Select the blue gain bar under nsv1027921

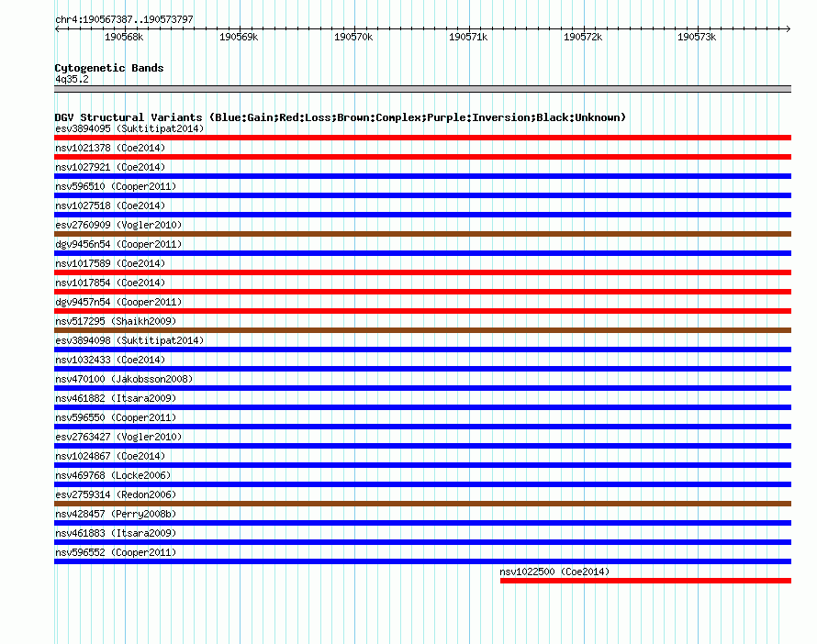422,176
